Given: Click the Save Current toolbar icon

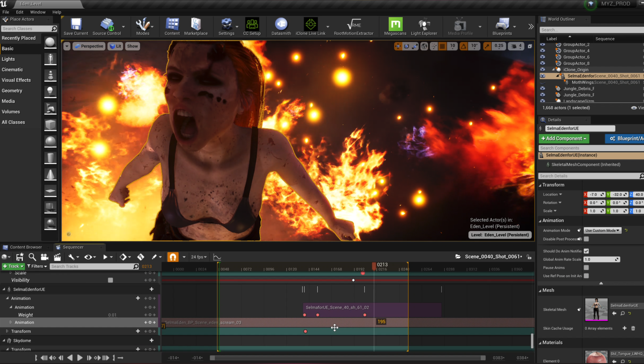Looking at the screenshot, I should [x=76, y=27].
